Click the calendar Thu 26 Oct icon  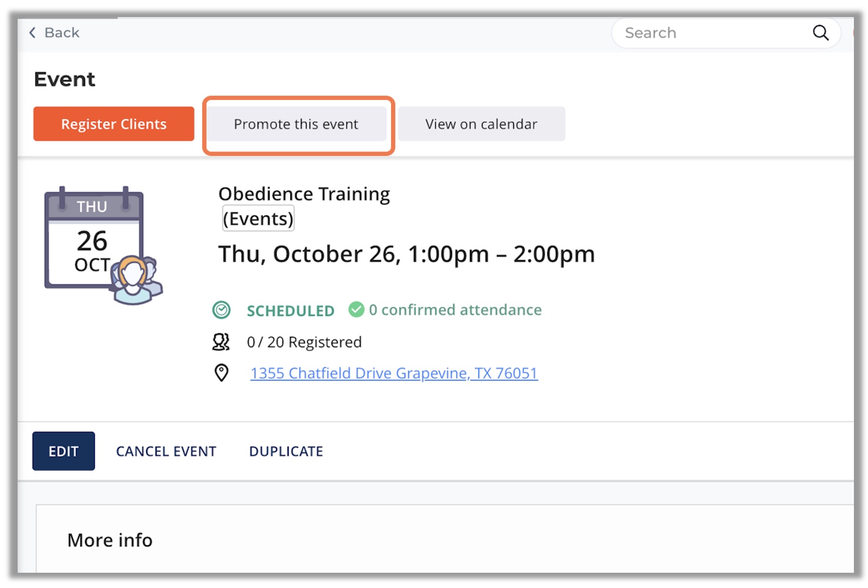93,237
